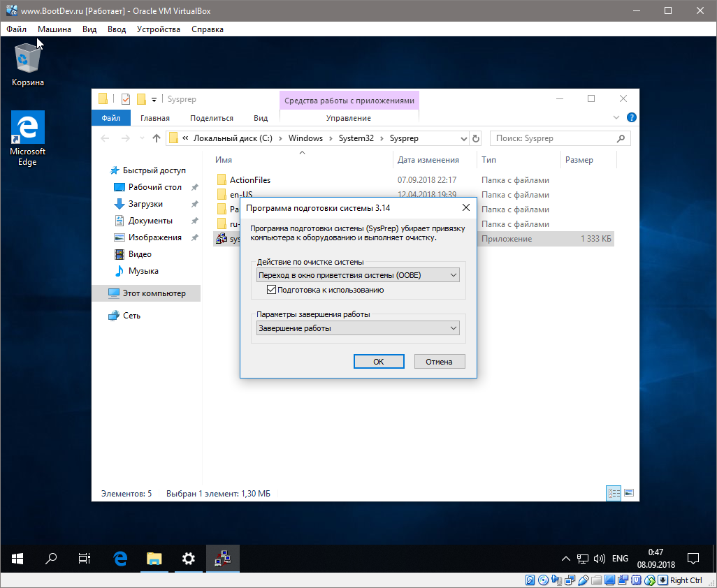The image size is (717, 588).
Task: Expand the address bar history dropdown
Action: 463,138
